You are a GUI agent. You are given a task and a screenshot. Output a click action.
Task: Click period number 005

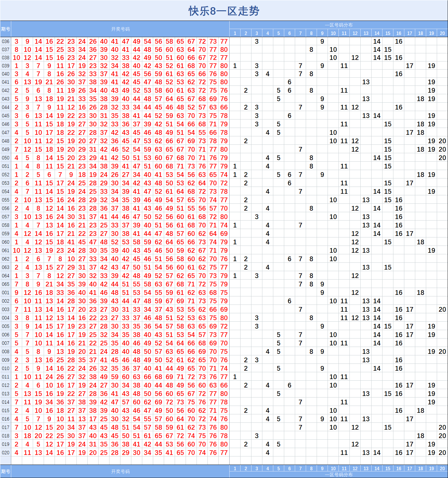tap(6, 326)
